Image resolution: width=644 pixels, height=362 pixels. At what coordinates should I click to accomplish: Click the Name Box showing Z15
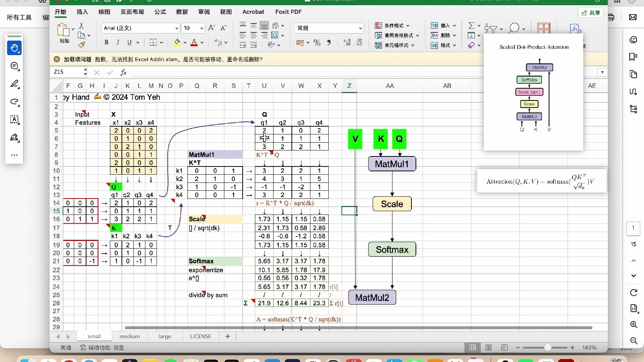pos(67,72)
